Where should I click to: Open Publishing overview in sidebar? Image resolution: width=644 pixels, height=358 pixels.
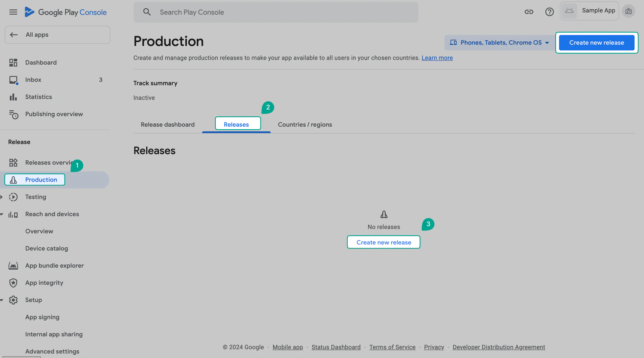pyautogui.click(x=54, y=114)
